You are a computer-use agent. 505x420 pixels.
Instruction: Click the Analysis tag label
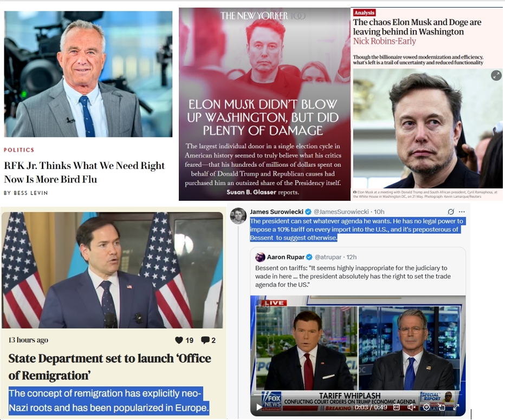364,12
